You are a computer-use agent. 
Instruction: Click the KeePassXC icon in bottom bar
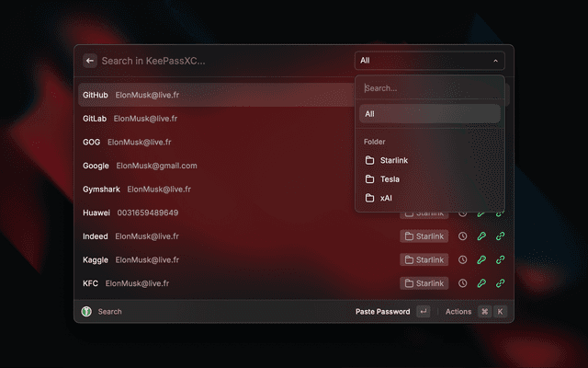(86, 311)
